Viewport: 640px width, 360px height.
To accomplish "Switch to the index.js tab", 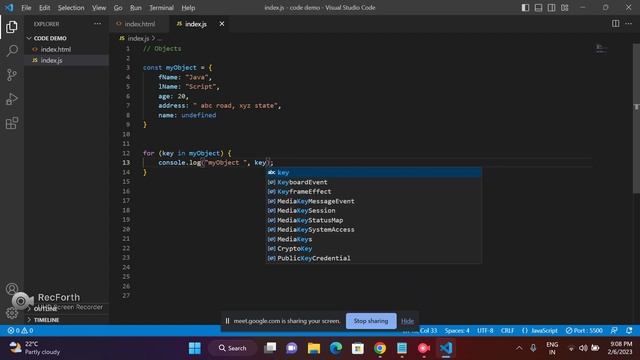I will [x=200, y=24].
